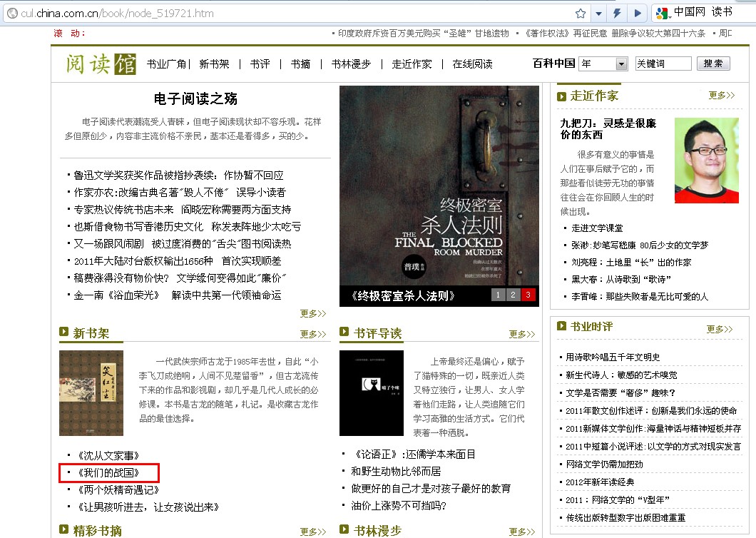Click the lightning bolt icon in address bar

[x=617, y=14]
